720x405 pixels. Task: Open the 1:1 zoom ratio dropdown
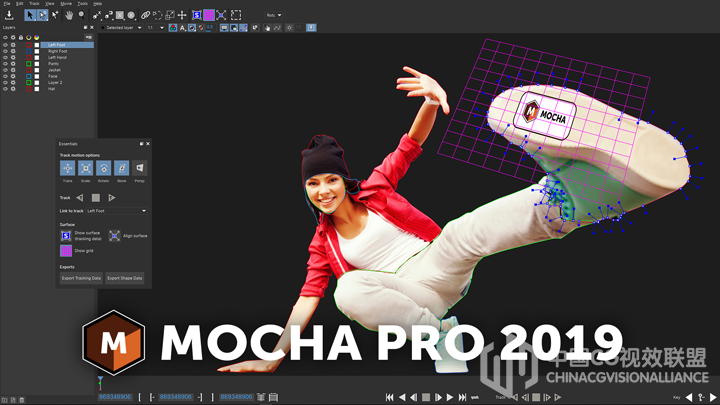155,28
